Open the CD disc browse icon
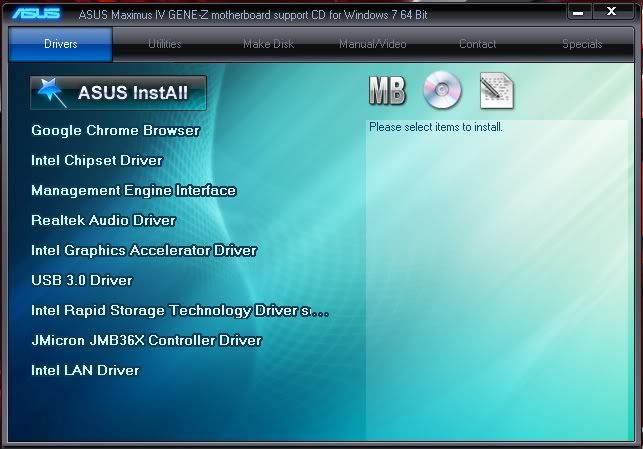This screenshot has height=449, width=643. 442,90
